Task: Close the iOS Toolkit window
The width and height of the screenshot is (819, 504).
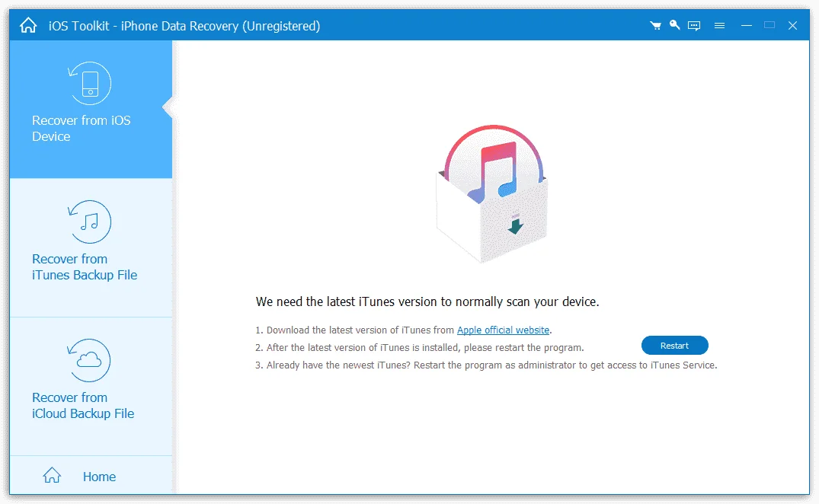Action: (x=792, y=26)
